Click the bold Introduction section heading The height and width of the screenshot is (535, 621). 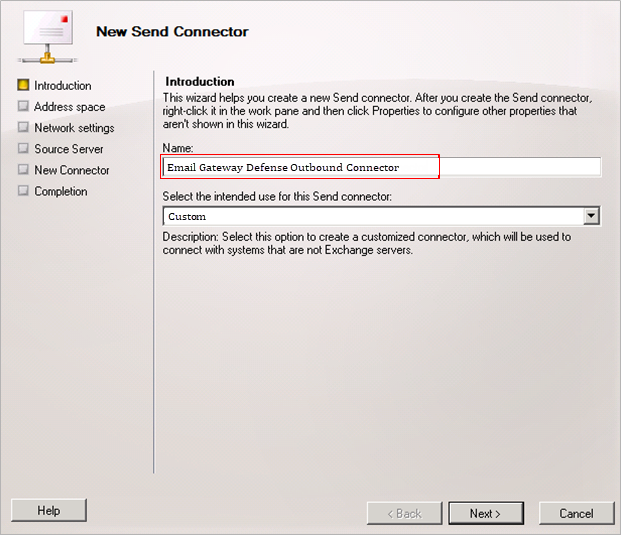(x=200, y=82)
